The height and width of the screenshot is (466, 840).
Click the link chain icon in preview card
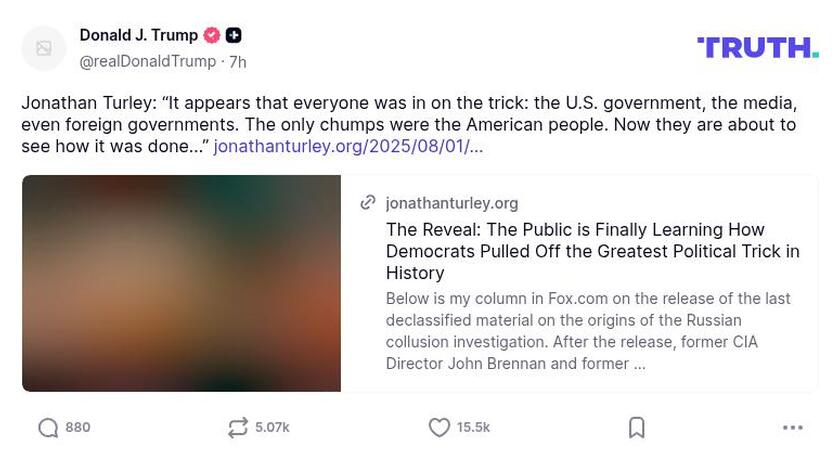(368, 203)
